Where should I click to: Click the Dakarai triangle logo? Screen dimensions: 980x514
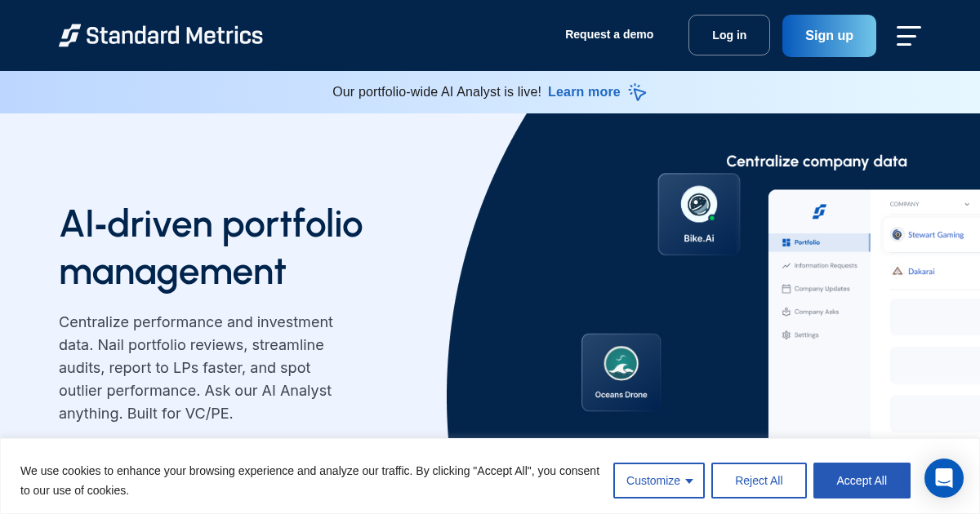pyautogui.click(x=898, y=272)
